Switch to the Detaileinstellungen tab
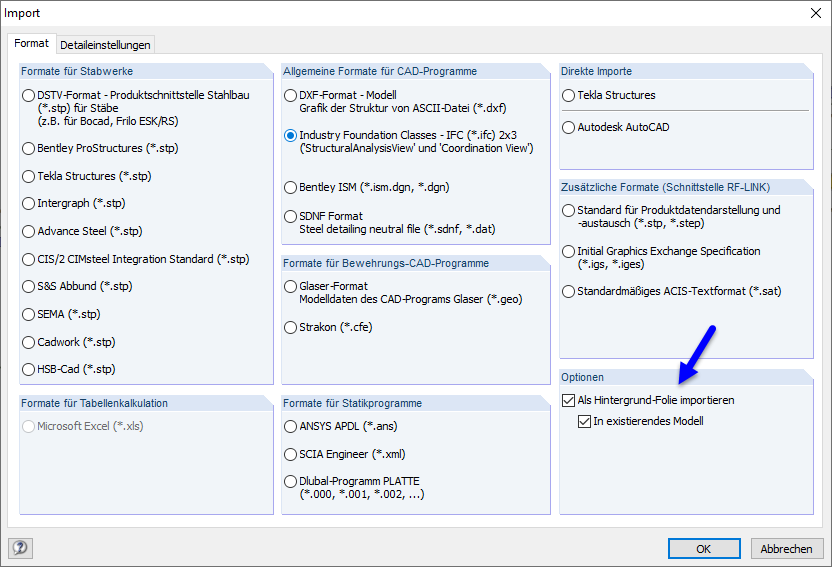The image size is (832, 567). click(x=105, y=45)
